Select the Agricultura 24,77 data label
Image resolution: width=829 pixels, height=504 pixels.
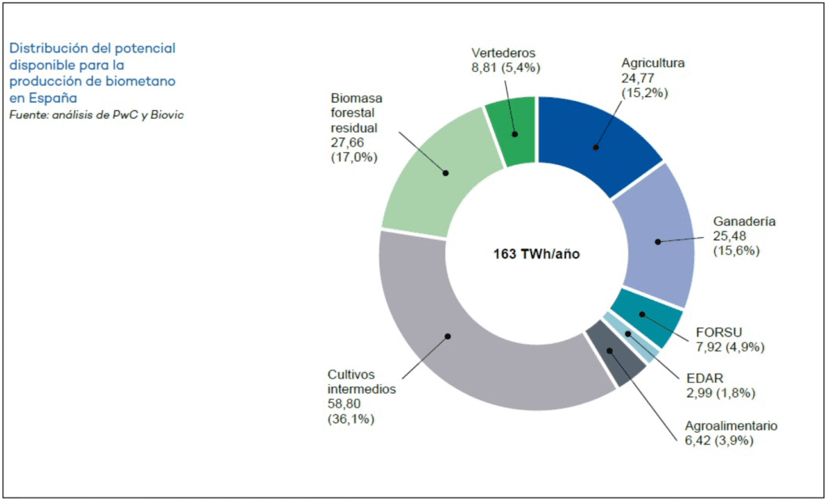click(x=653, y=78)
